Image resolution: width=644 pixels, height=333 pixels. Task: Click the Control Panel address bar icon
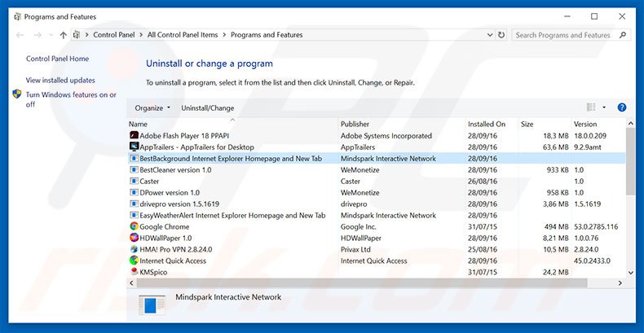point(77,35)
